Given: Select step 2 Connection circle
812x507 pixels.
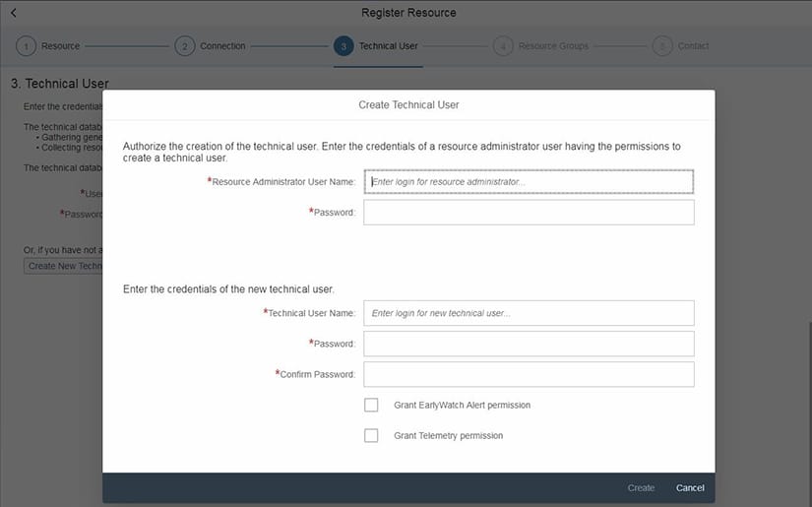Looking at the screenshot, I should 185,46.
